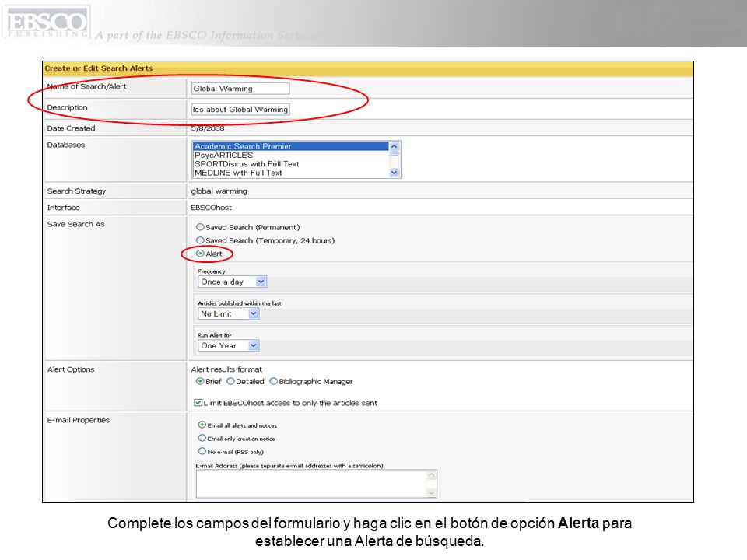The image size is (747, 560).
Task: Open Articles published within the last dropdown
Action: tap(228, 313)
